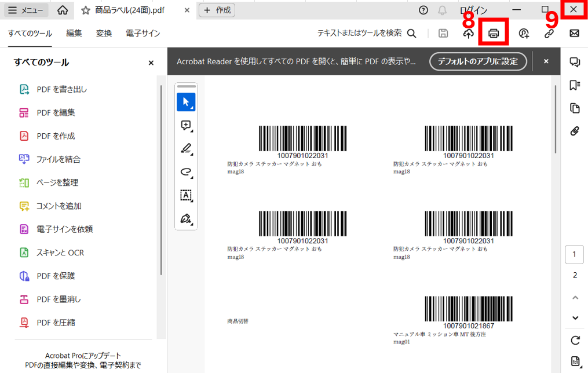
Task: Click デフォルトのアプリに設定 button
Action: click(478, 61)
